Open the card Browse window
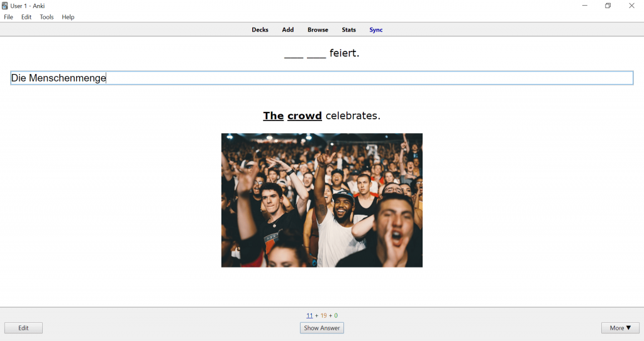The height and width of the screenshot is (341, 644). click(318, 30)
